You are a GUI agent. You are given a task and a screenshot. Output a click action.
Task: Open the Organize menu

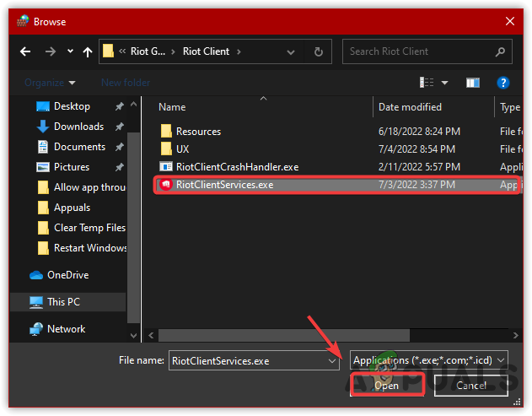(50, 83)
